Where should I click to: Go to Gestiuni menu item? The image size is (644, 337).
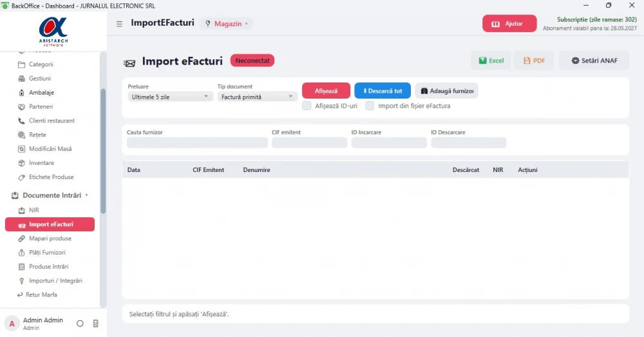coord(40,79)
